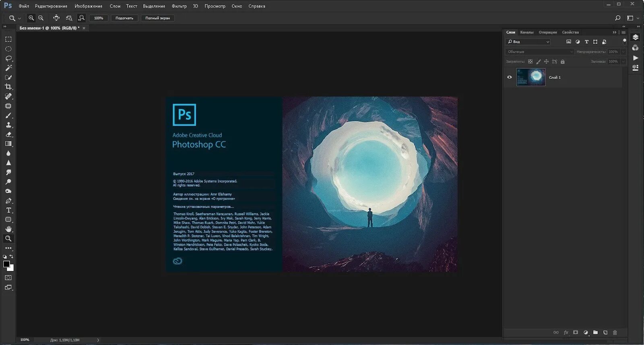Click the background color swatch
The image size is (644, 345).
(11, 269)
